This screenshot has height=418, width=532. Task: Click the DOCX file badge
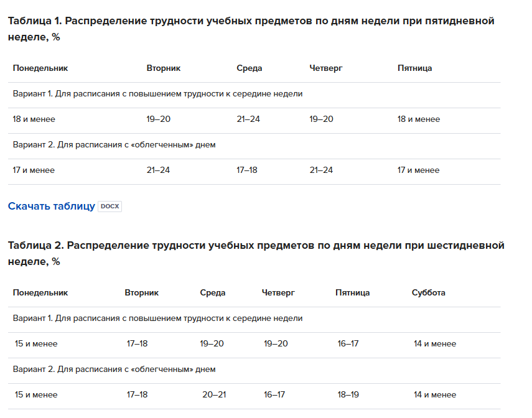tap(110, 207)
